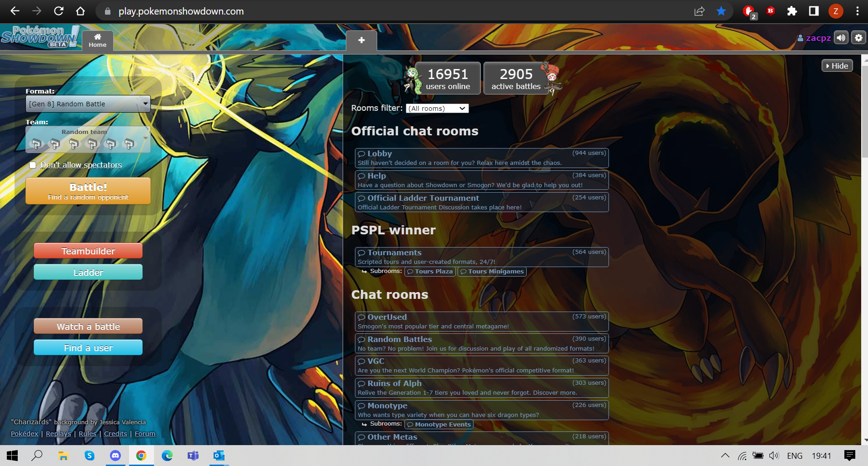Click the browser back arrow
This screenshot has height=466, width=868.
(15, 11)
